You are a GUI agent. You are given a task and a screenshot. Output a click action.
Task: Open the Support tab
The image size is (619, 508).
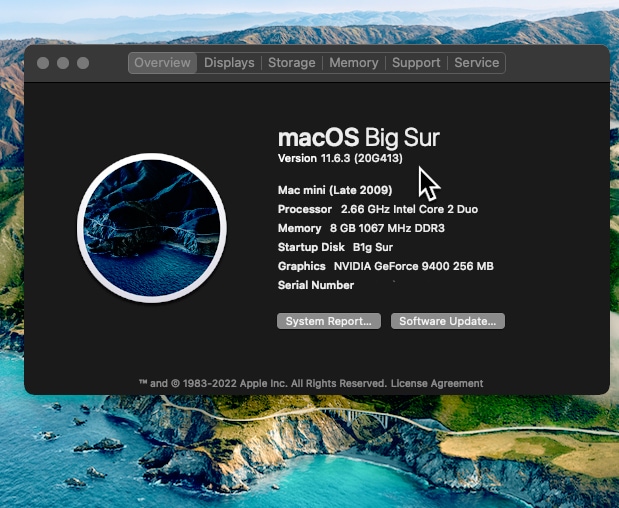416,63
